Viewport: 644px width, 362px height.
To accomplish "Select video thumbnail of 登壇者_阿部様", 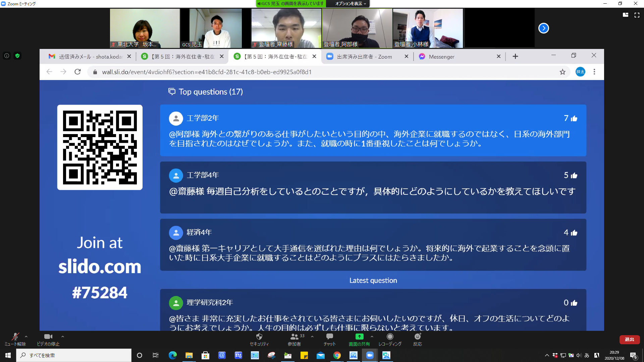I will pyautogui.click(x=357, y=28).
